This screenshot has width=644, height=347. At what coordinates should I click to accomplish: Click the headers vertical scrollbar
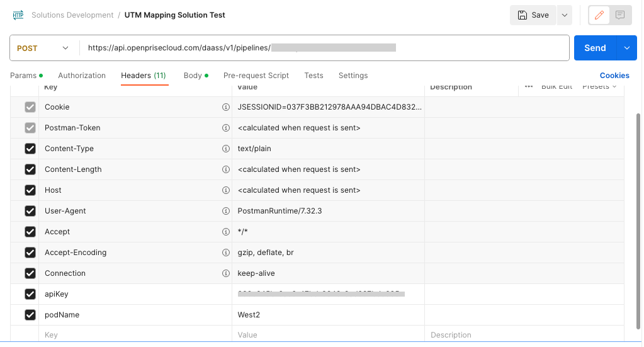(x=638, y=221)
